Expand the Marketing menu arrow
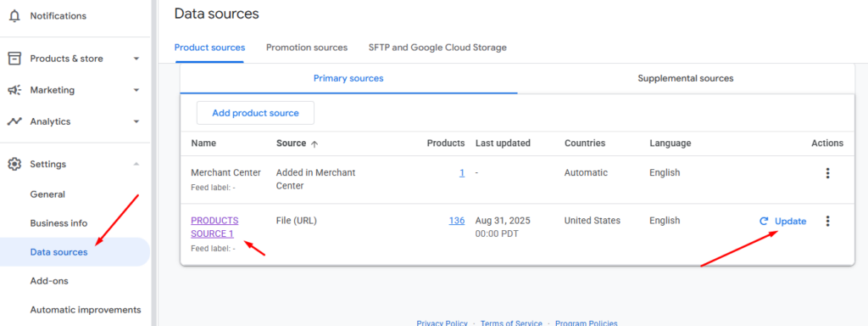 (136, 90)
